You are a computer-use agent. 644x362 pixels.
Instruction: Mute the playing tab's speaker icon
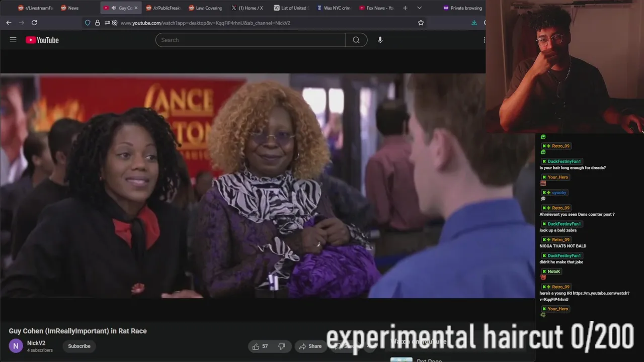click(114, 8)
